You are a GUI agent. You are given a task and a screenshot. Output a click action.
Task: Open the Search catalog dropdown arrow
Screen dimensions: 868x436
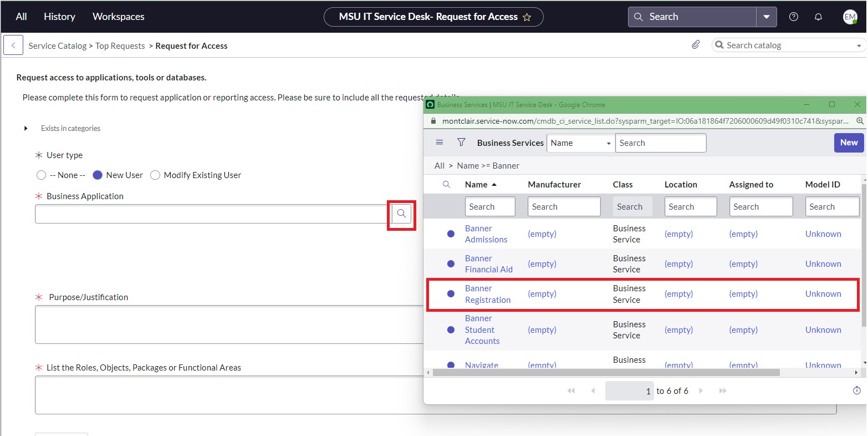click(x=859, y=45)
